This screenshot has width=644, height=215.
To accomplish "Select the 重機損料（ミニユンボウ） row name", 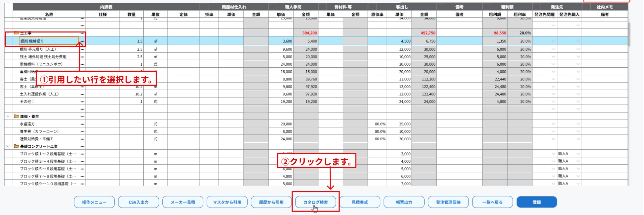I will click(x=41, y=64).
